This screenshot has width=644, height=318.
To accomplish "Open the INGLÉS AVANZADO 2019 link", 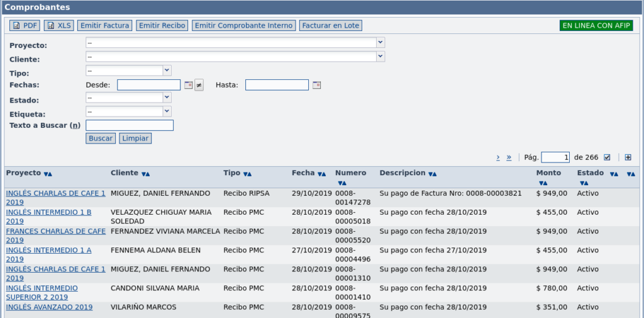I will click(x=49, y=307).
